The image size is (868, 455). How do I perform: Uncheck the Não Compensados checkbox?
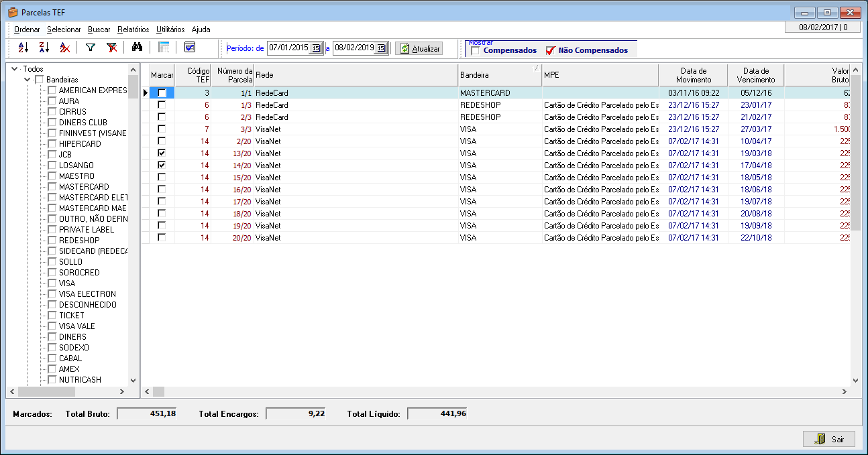click(x=551, y=51)
